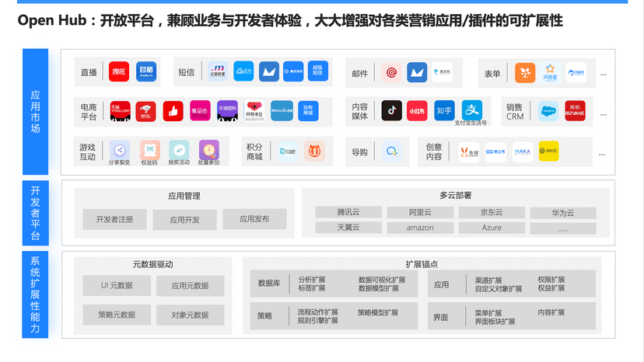The height and width of the screenshot is (362, 644).
Task: Choose the 天翼云 deployment box
Action: tap(348, 228)
